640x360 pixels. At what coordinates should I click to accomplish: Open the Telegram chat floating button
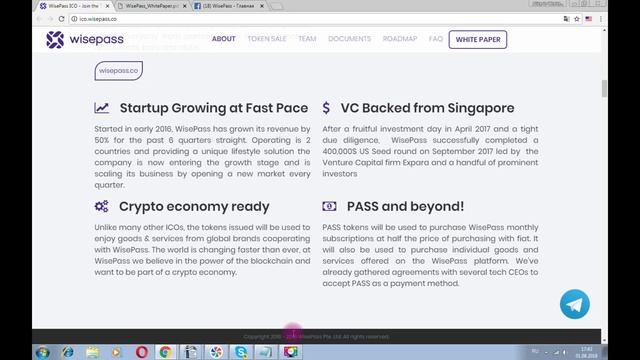click(575, 304)
